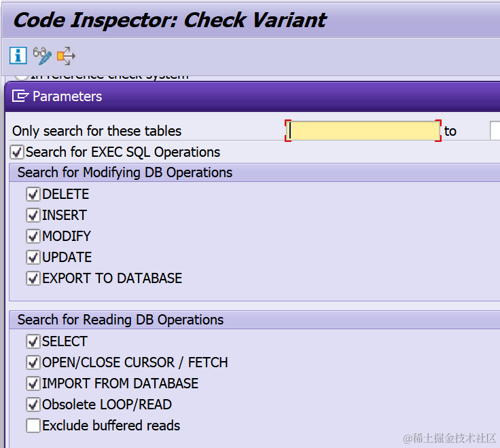This screenshot has height=448, width=500.
Task: Toggle the INSERT checkbox
Action: click(33, 215)
